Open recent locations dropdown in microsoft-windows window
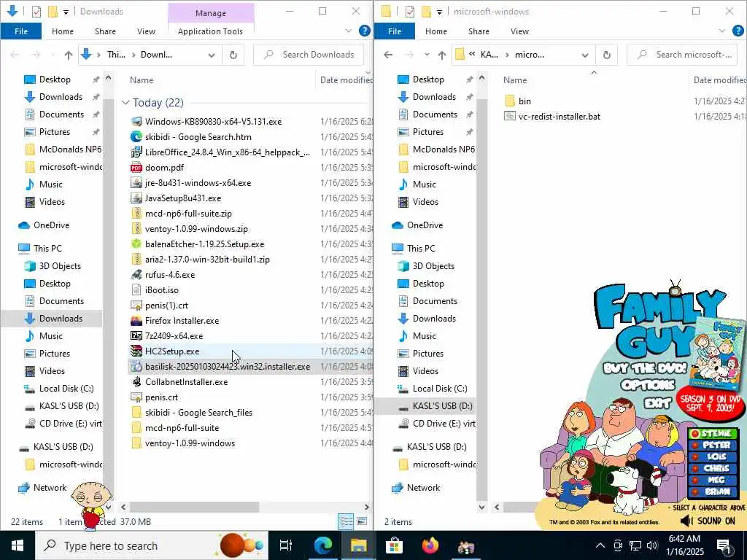 pyautogui.click(x=426, y=55)
